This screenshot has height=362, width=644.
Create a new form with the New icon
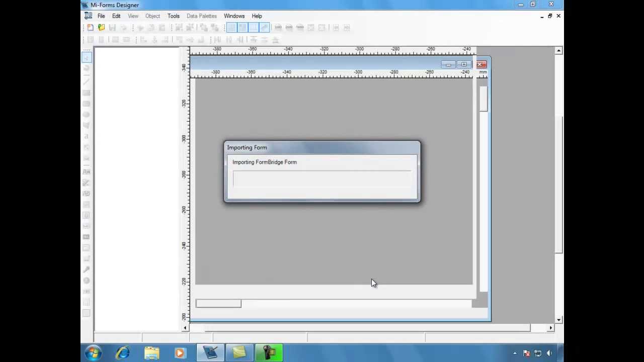90,28
